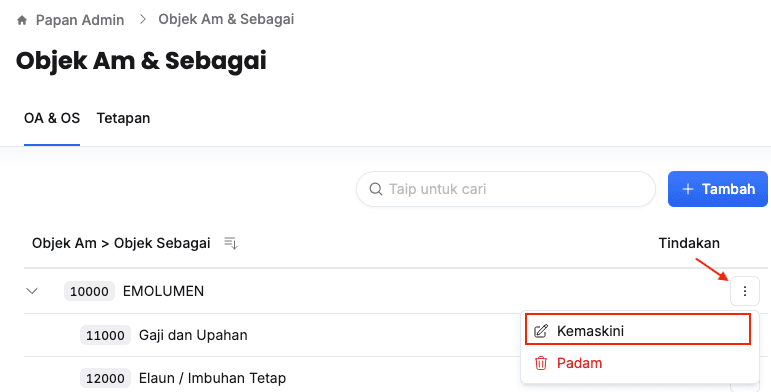
Task: Click the Taip untuk cari search field
Action: tap(505, 189)
